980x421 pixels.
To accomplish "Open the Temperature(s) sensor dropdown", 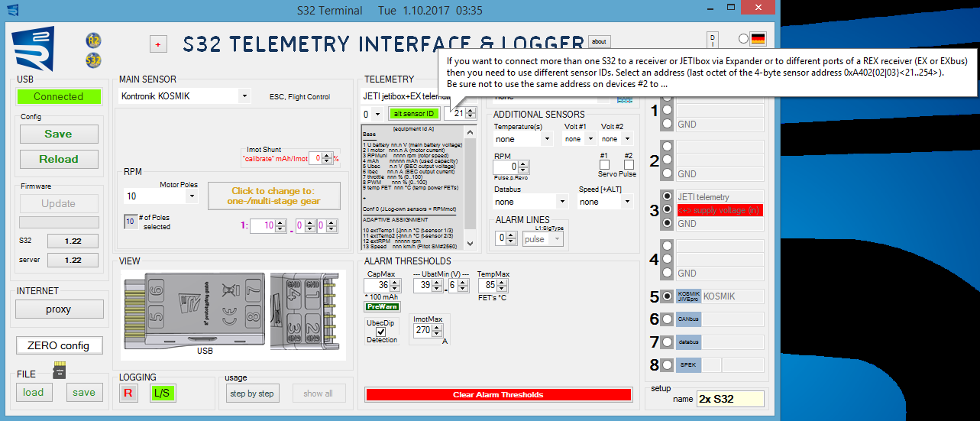I will (x=523, y=139).
